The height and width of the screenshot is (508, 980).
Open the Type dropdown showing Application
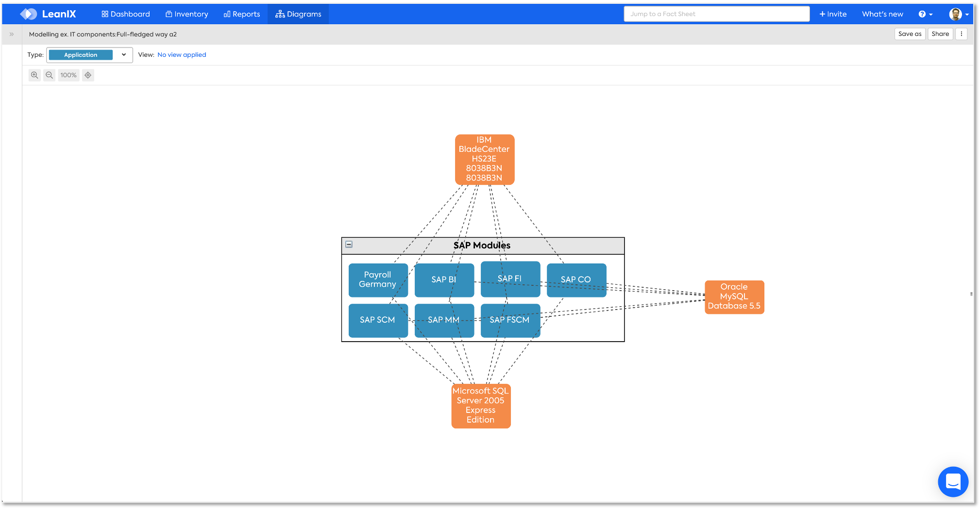click(x=89, y=55)
